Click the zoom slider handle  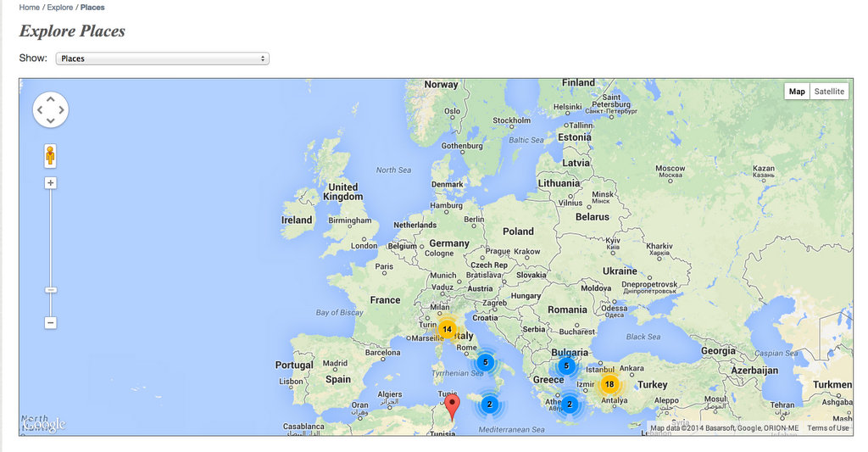coord(50,290)
